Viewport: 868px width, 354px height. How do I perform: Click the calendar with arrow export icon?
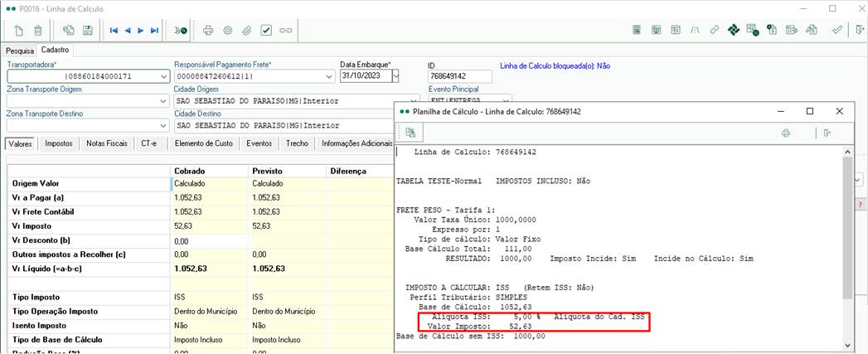tap(792, 30)
